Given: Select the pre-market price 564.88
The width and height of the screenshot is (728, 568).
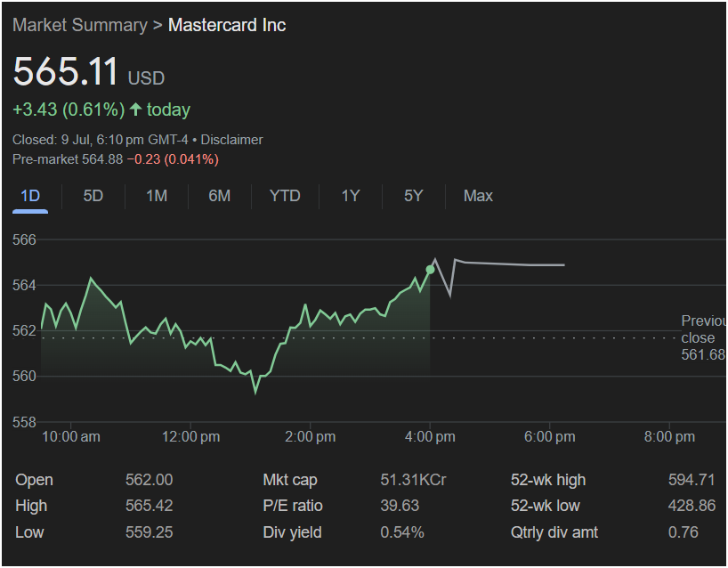Looking at the screenshot, I should point(102,159).
